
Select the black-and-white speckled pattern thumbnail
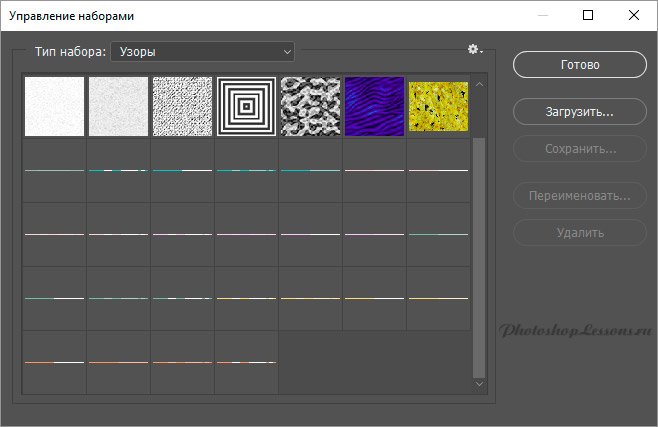[x=182, y=107]
